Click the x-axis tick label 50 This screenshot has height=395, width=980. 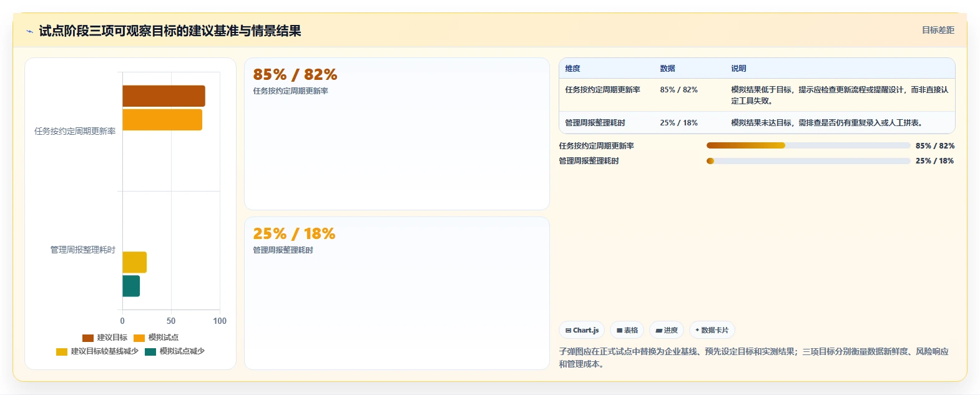(x=171, y=321)
